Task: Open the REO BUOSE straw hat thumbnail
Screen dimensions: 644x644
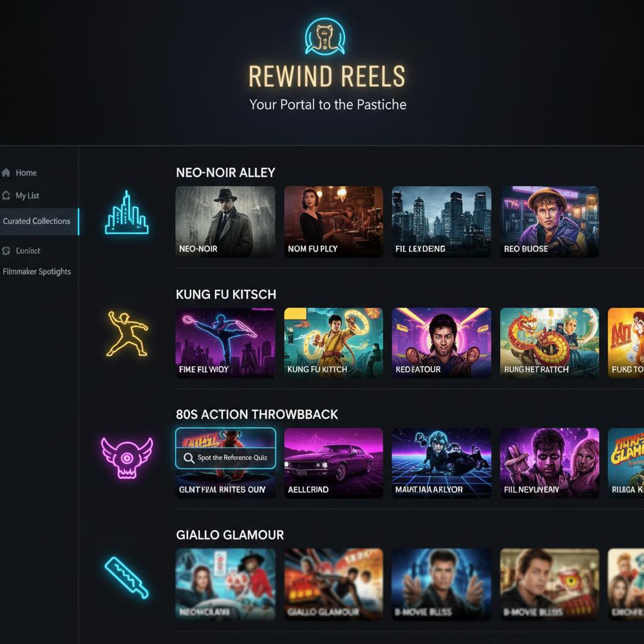Action: pos(550,222)
